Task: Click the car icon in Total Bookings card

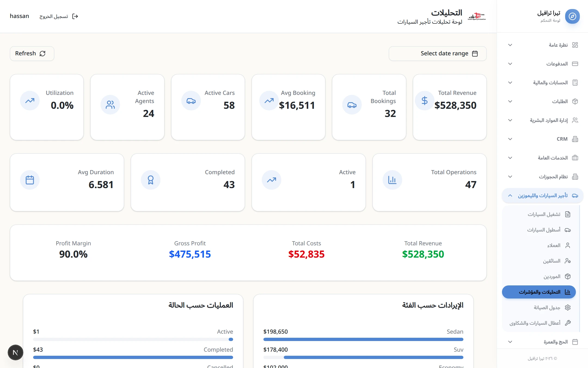Action: pyautogui.click(x=352, y=105)
